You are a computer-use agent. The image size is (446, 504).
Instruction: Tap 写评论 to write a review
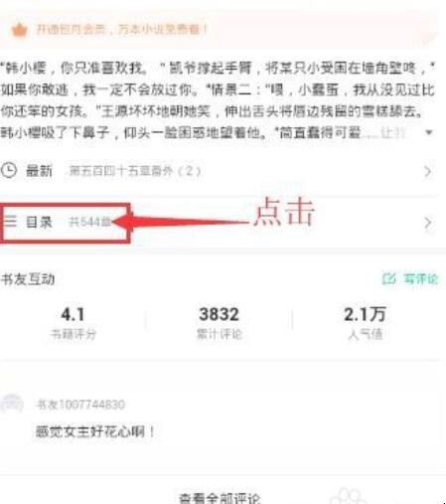420,279
